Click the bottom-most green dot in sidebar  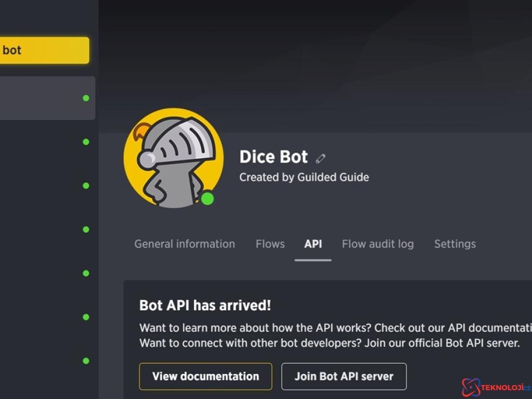click(x=86, y=361)
